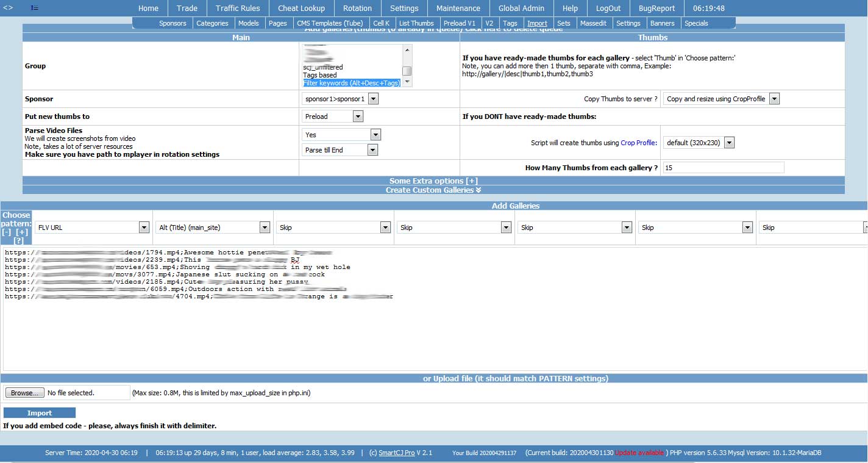
Task: Open 'Parse till End' dropdown
Action: point(340,150)
